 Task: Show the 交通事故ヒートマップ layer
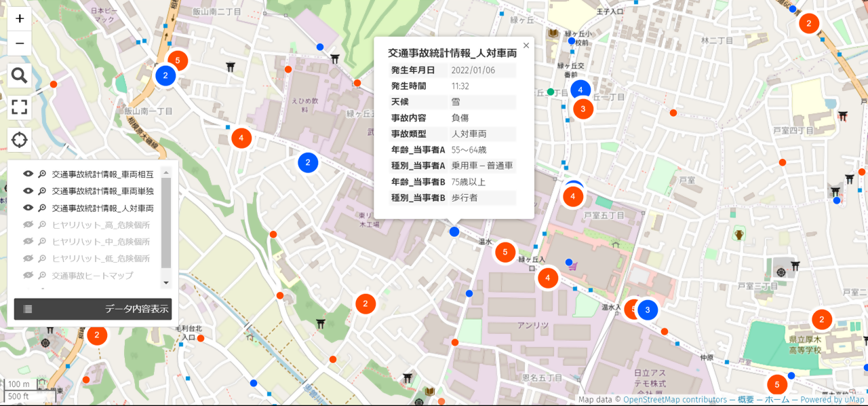pos(28,276)
